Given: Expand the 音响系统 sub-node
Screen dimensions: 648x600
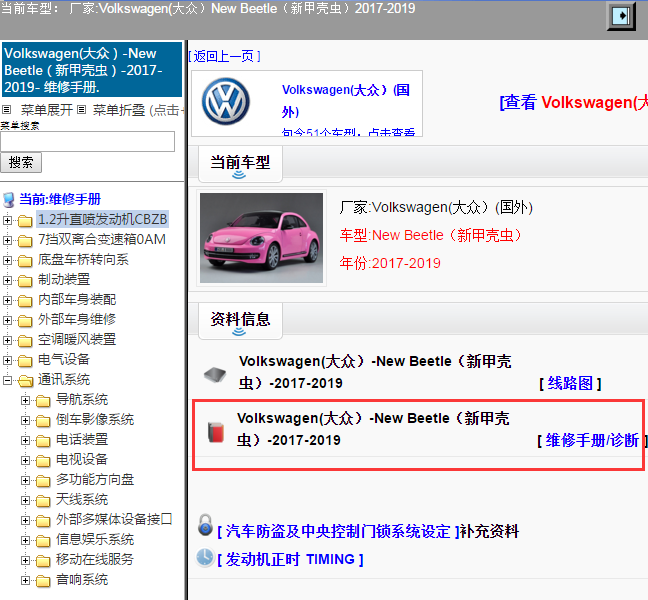Looking at the screenshot, I should tap(25, 580).
